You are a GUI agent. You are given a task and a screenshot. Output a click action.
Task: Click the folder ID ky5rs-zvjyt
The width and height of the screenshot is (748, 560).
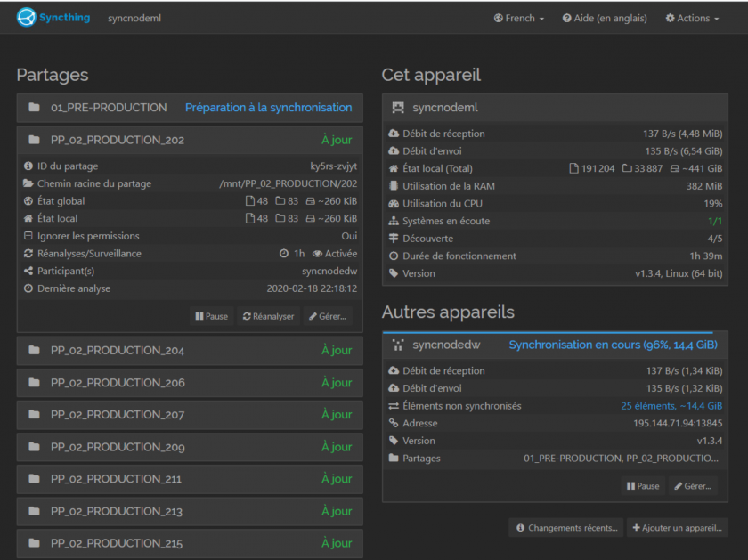pyautogui.click(x=333, y=166)
